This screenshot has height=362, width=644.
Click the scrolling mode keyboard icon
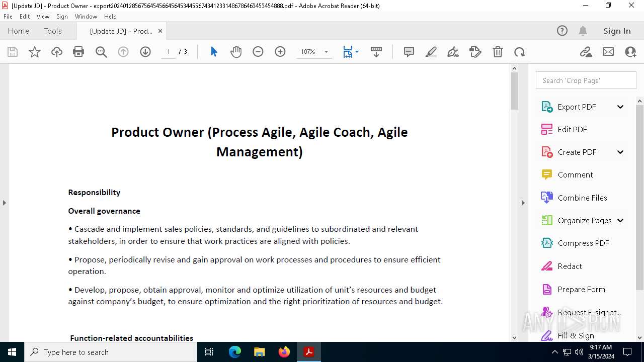click(x=376, y=52)
